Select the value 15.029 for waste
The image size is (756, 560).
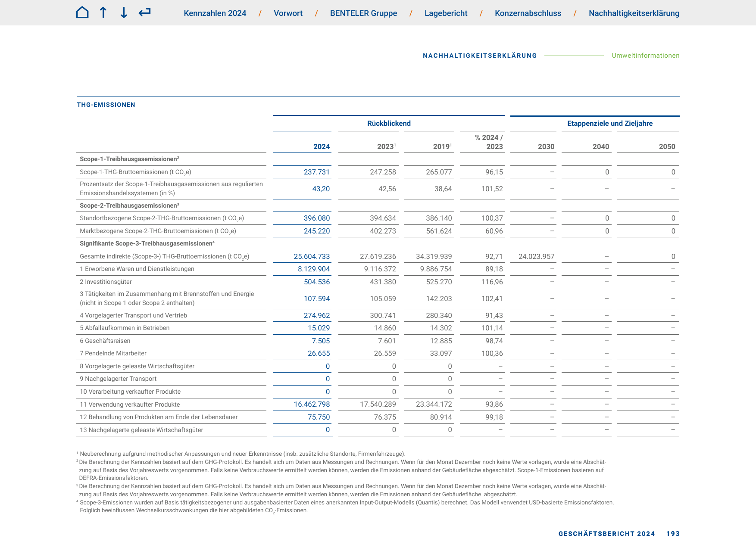point(319,328)
